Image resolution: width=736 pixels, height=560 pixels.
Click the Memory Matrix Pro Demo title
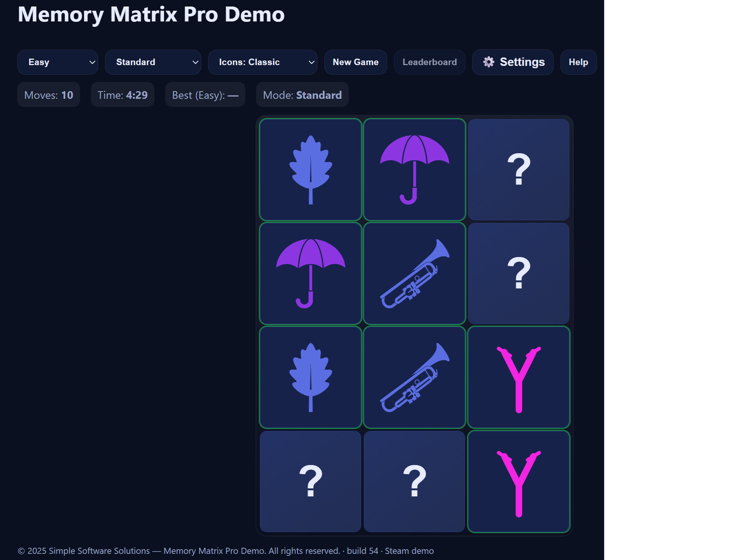click(x=151, y=15)
